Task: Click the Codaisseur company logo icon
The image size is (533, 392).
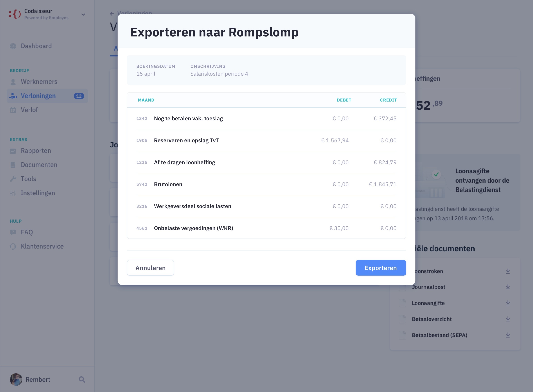Action: tap(15, 14)
